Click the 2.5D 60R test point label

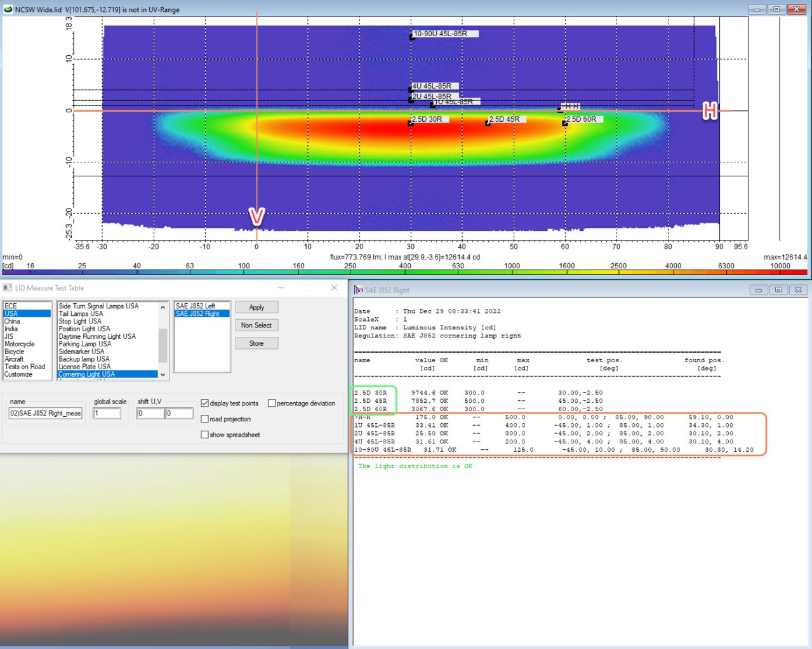pos(584,119)
